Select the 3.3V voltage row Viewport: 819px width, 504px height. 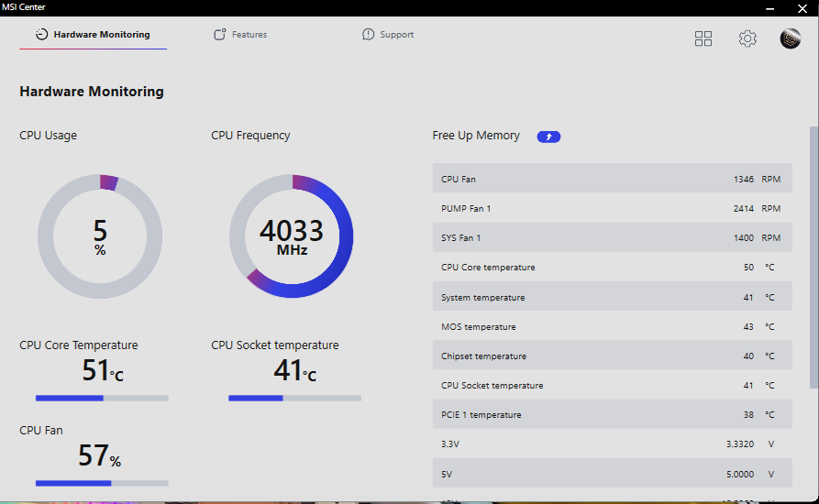pyautogui.click(x=612, y=444)
